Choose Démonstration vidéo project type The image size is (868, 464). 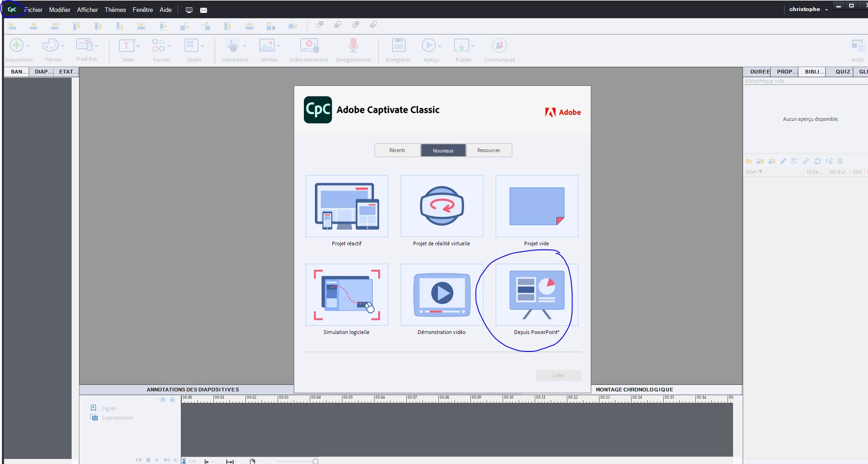tap(442, 294)
